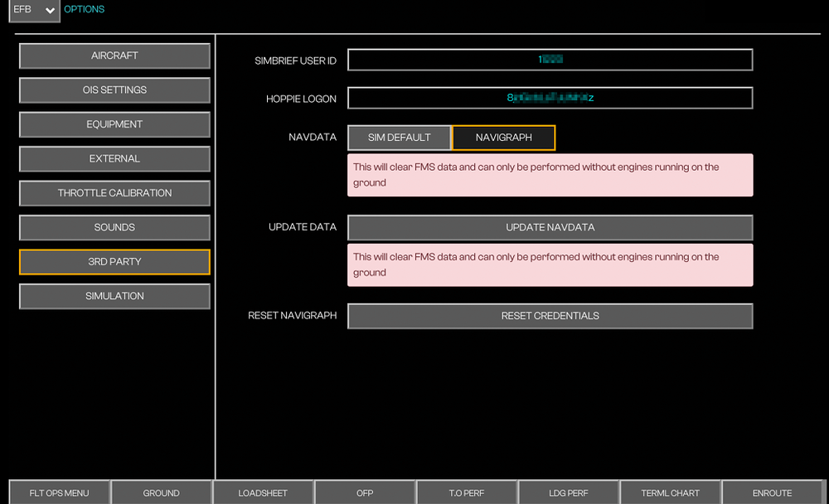Open THROTTLE CALIBRATION settings

pos(114,193)
